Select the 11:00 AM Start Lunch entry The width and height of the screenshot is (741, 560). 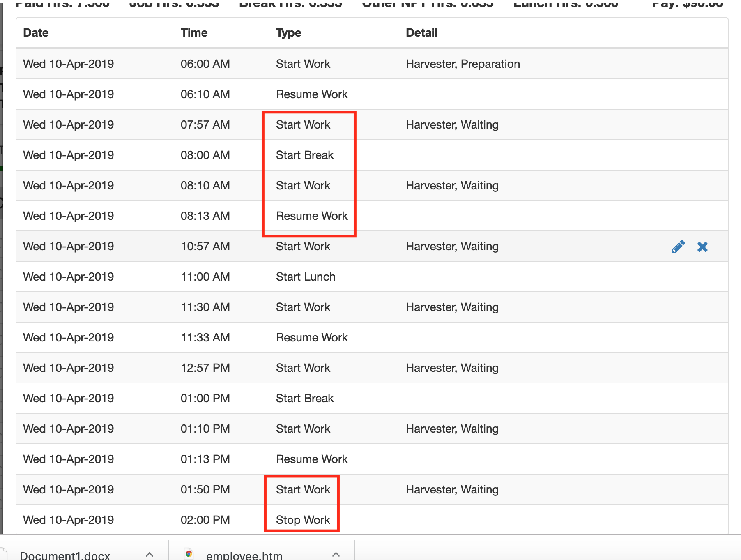305,277
